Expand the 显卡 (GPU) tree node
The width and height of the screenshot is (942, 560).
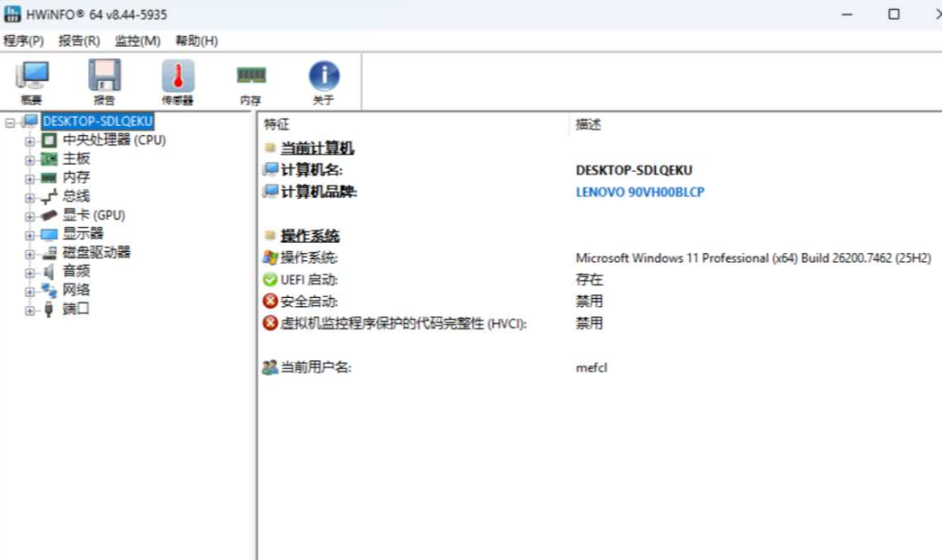pos(29,216)
